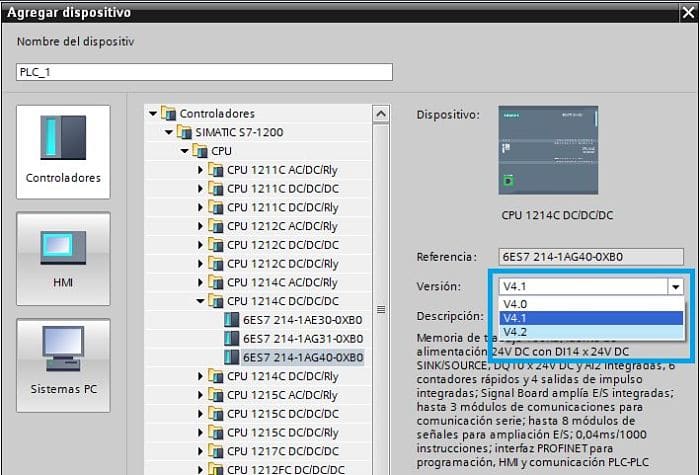Expand CPU 1215C DC/DC/Rly
This screenshot has height=475, width=700.
(x=200, y=432)
